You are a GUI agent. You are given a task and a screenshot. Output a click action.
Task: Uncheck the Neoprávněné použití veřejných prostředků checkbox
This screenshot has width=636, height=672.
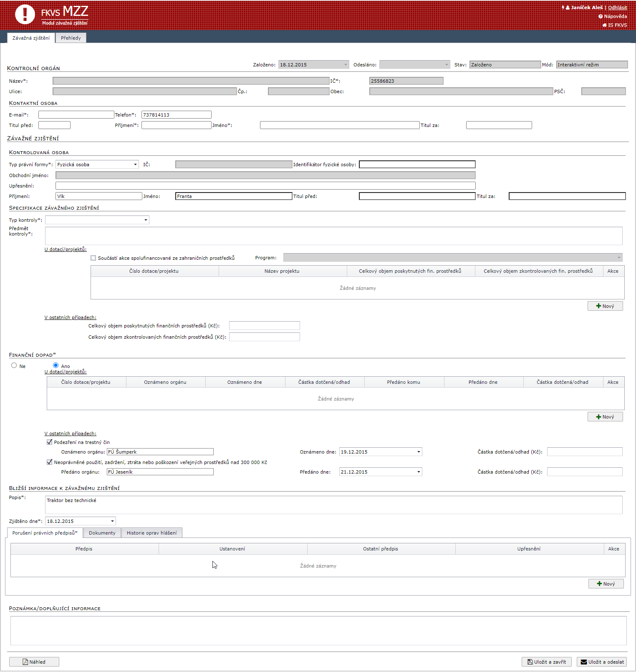click(x=49, y=462)
